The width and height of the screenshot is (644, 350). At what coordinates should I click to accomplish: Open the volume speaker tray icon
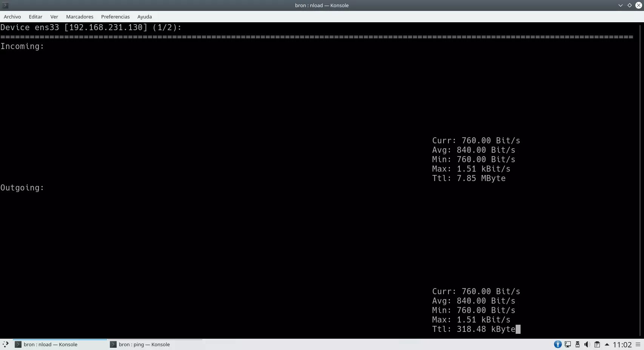(587, 344)
